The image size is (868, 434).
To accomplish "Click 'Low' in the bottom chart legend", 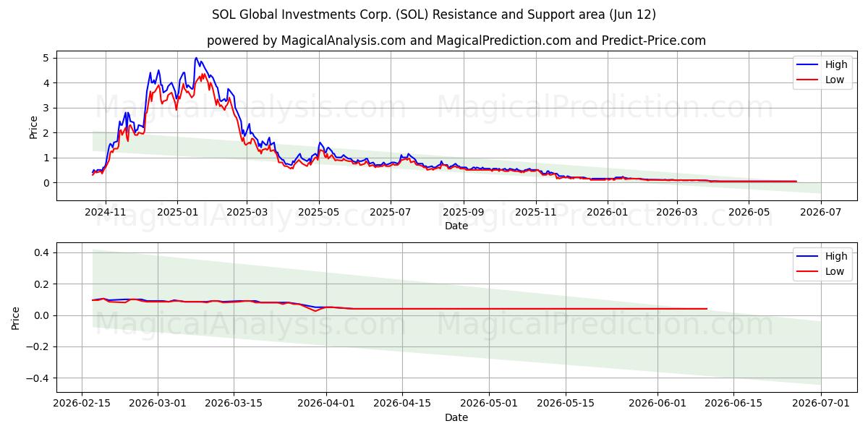I will pyautogui.click(x=835, y=271).
